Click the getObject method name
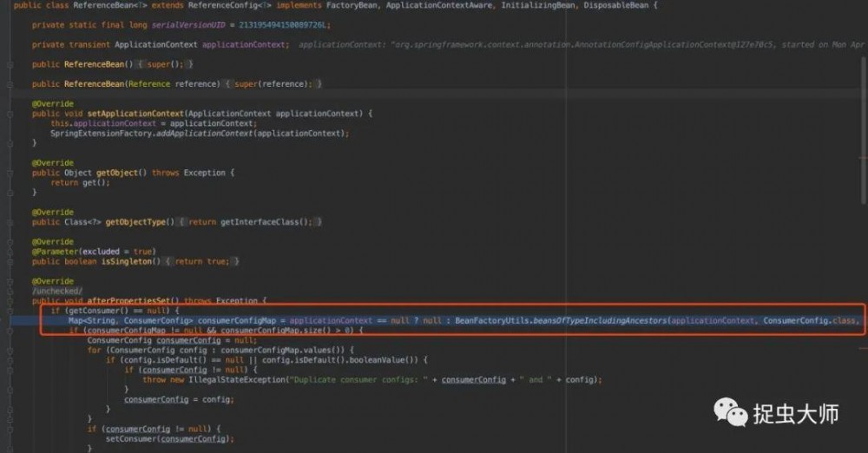 point(116,173)
